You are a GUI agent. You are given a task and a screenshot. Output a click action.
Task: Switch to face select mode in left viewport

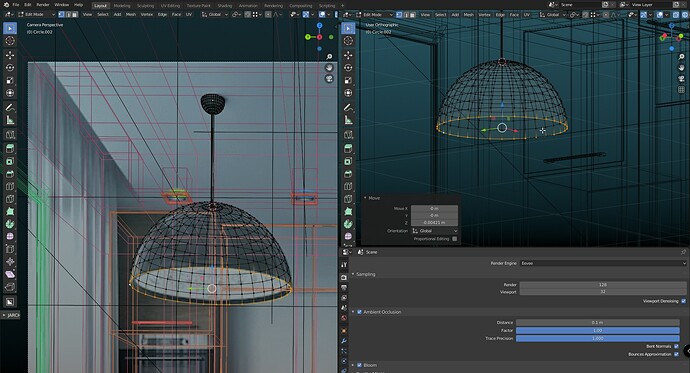74,15
